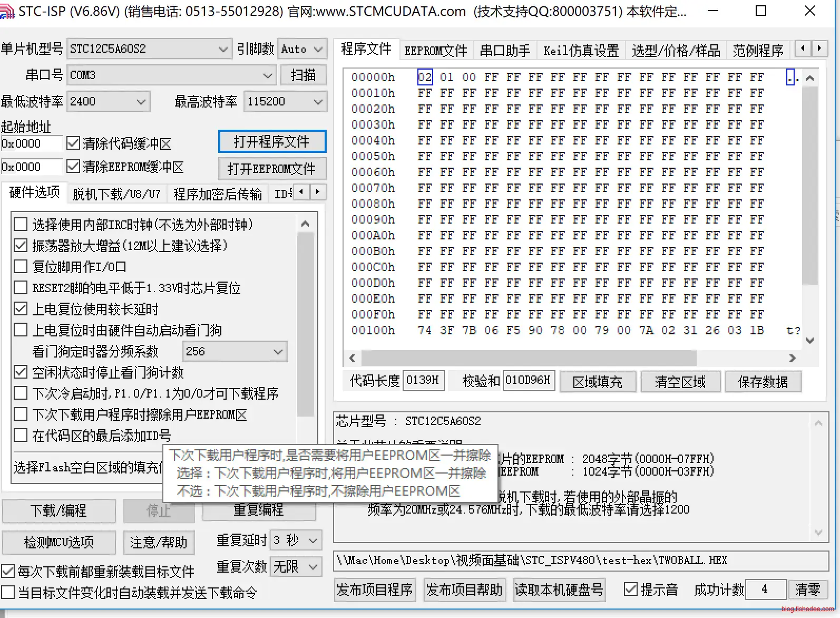Click the 下载/编程 button
The image size is (840, 618).
click(x=58, y=510)
